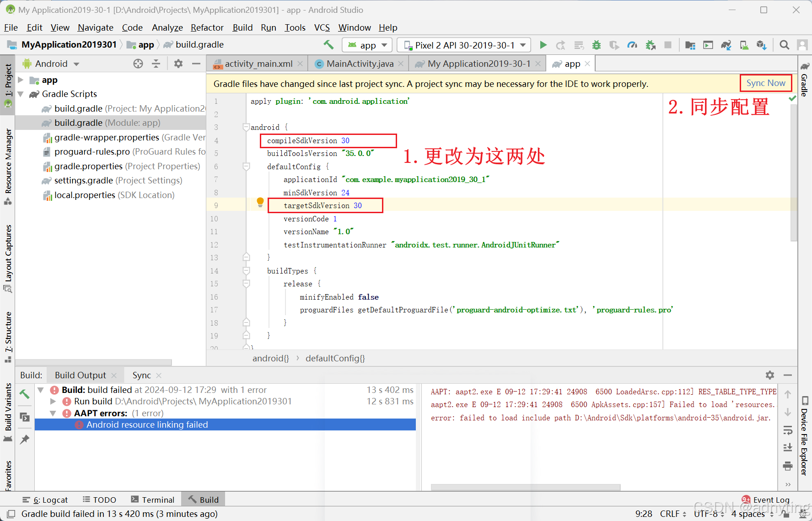Open SDK Manager icon

(x=762, y=45)
